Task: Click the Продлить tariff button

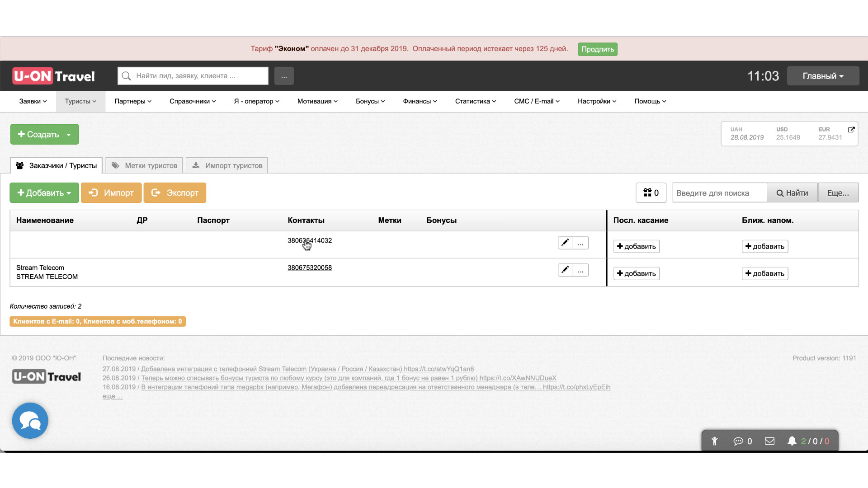Action: coord(597,49)
